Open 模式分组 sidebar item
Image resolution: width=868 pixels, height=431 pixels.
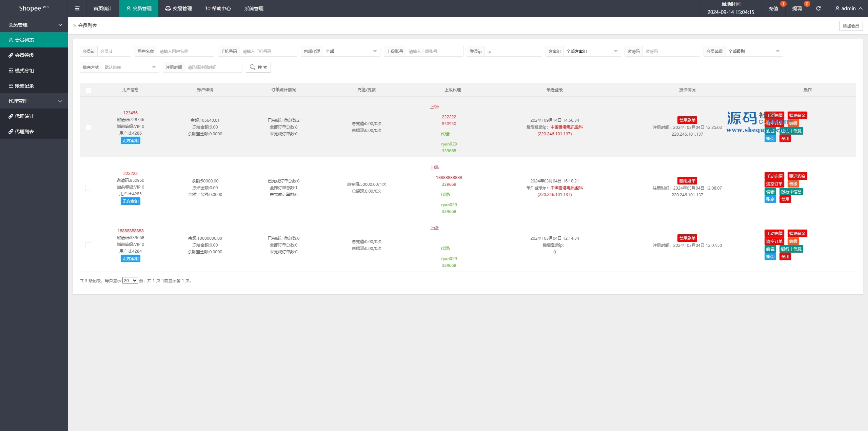click(x=24, y=71)
